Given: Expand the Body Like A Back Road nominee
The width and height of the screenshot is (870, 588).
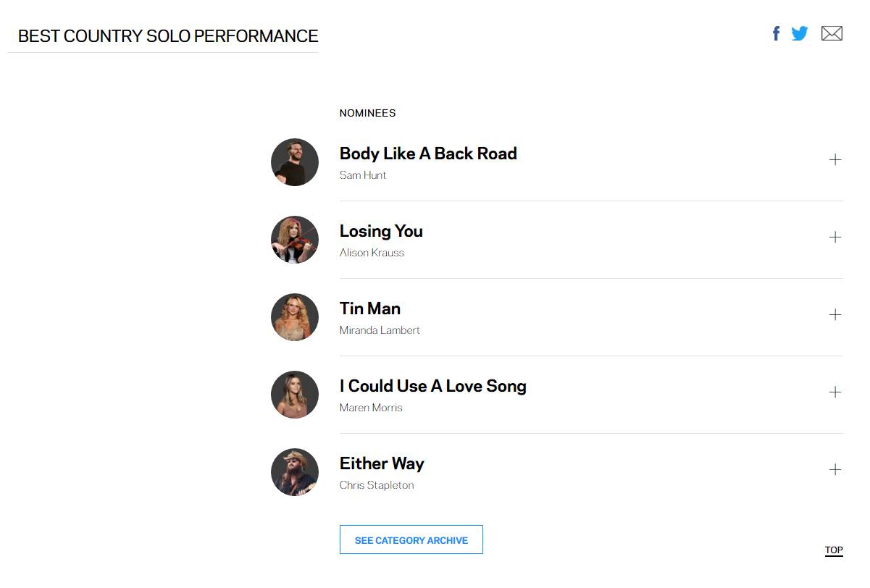Looking at the screenshot, I should pos(835,160).
